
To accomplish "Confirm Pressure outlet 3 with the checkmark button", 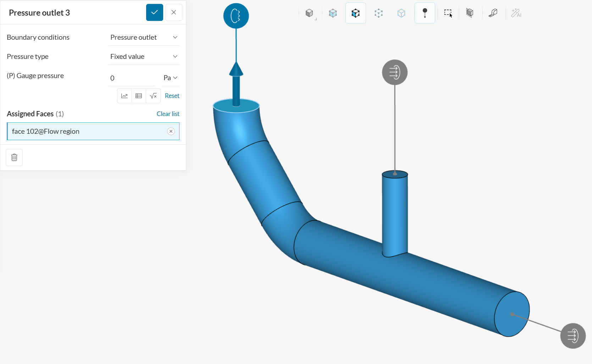I will 154,12.
